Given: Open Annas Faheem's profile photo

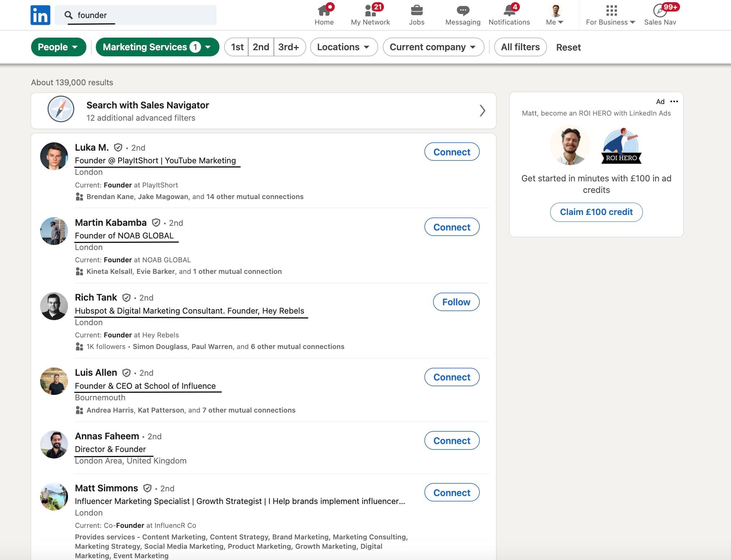Looking at the screenshot, I should point(54,444).
